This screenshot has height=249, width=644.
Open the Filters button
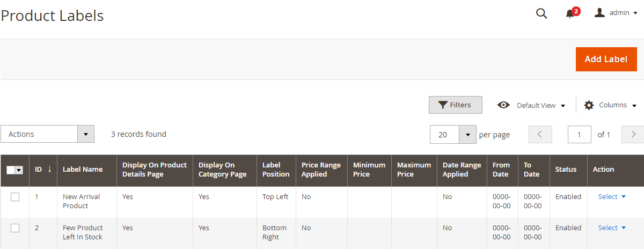[x=455, y=105]
